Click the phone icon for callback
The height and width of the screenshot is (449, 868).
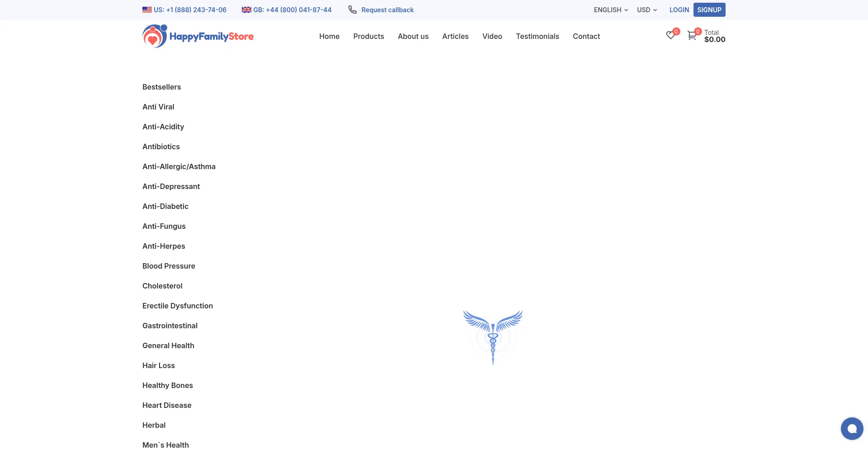click(353, 10)
